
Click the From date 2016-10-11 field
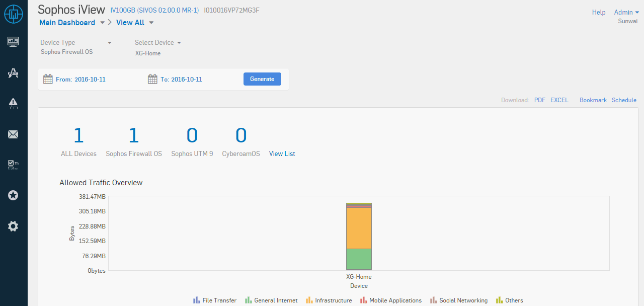click(90, 80)
